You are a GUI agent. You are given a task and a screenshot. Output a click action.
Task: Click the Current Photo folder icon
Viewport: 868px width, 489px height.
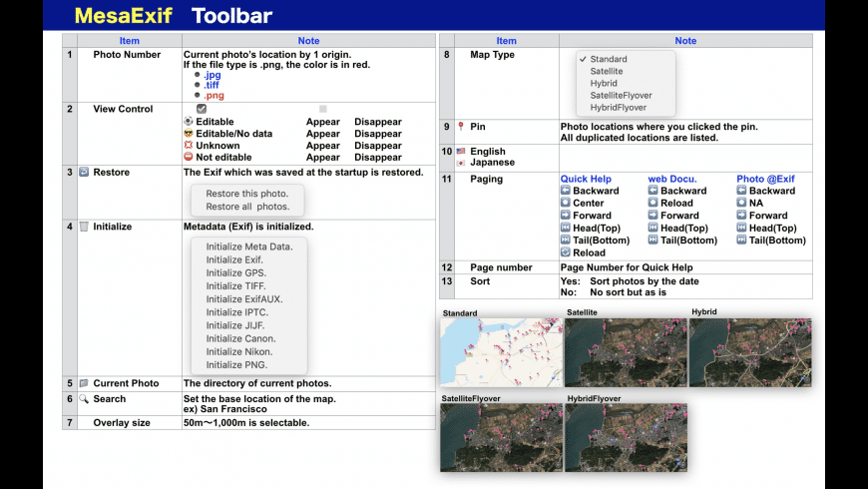pos(84,383)
